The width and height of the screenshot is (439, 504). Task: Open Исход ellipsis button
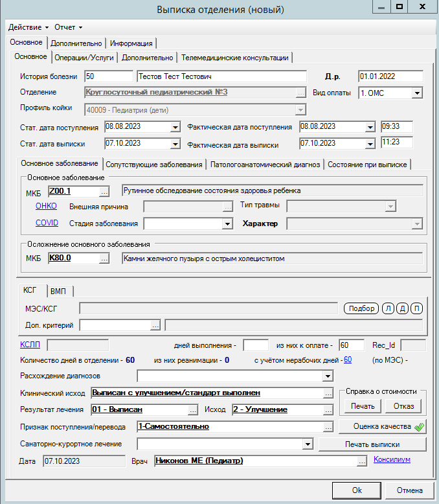328,411
